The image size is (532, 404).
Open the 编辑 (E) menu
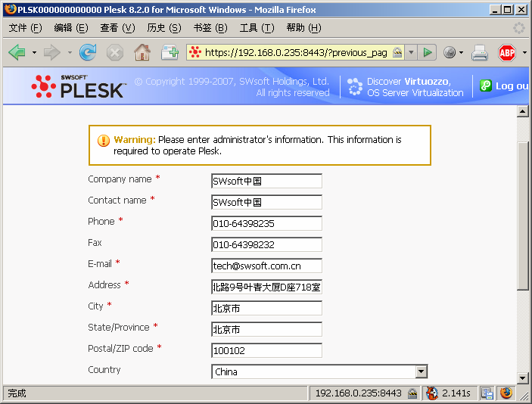71,28
